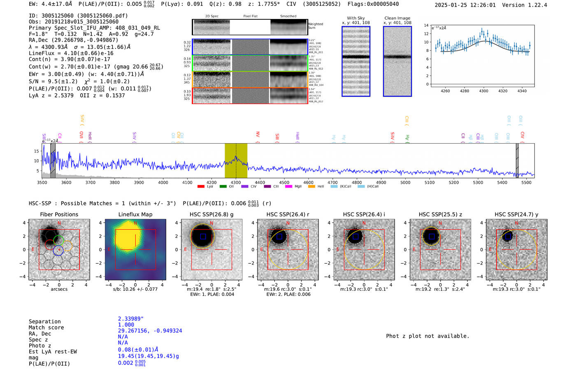
Task: Click the purple CIV legend swatch
Action: 245,186
